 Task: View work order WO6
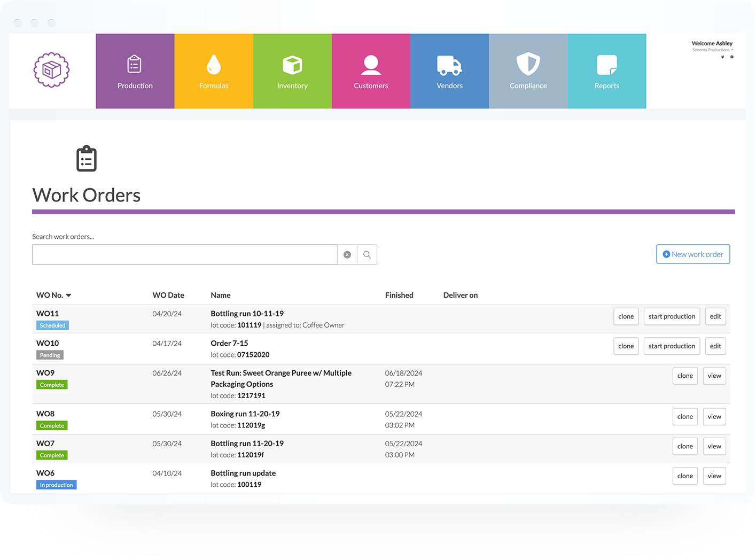(714, 476)
